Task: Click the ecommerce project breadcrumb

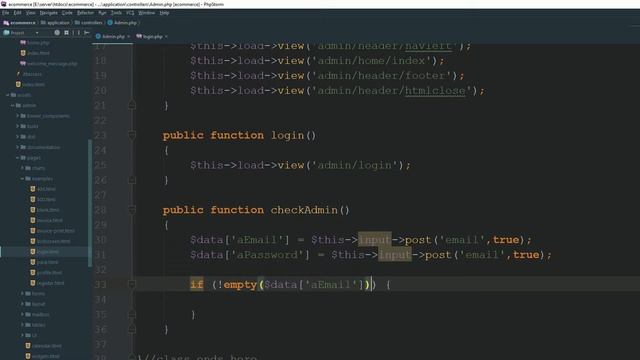Action: [x=20, y=23]
